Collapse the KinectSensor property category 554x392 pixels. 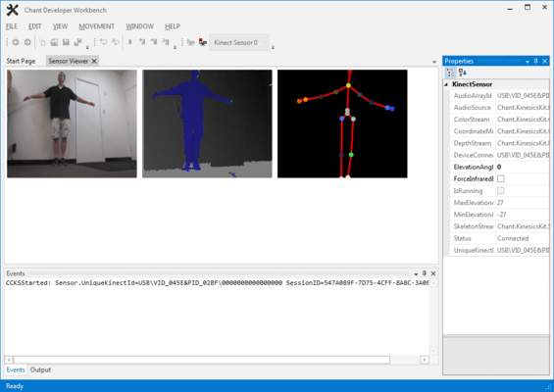tap(446, 84)
